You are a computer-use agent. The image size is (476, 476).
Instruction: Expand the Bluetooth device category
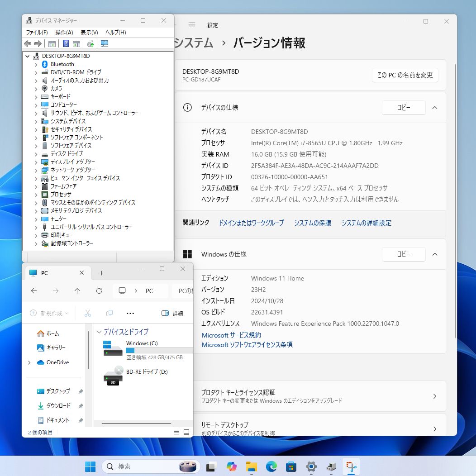(36, 64)
